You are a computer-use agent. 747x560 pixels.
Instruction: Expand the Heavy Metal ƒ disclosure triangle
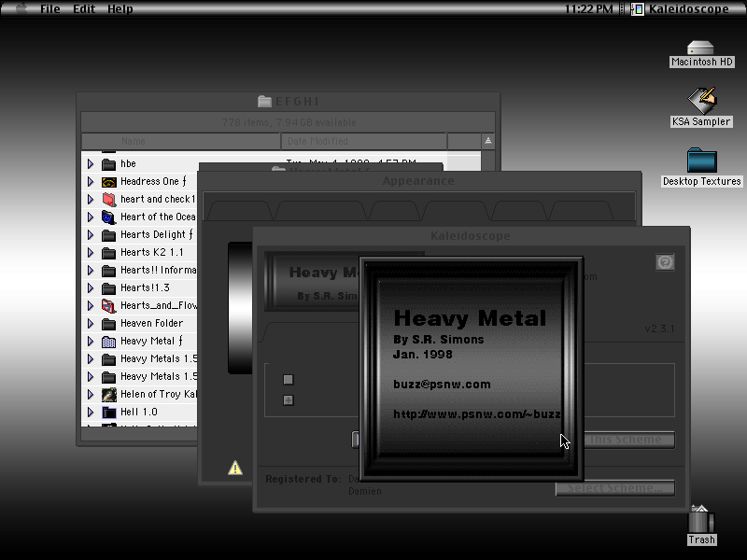pos(91,341)
